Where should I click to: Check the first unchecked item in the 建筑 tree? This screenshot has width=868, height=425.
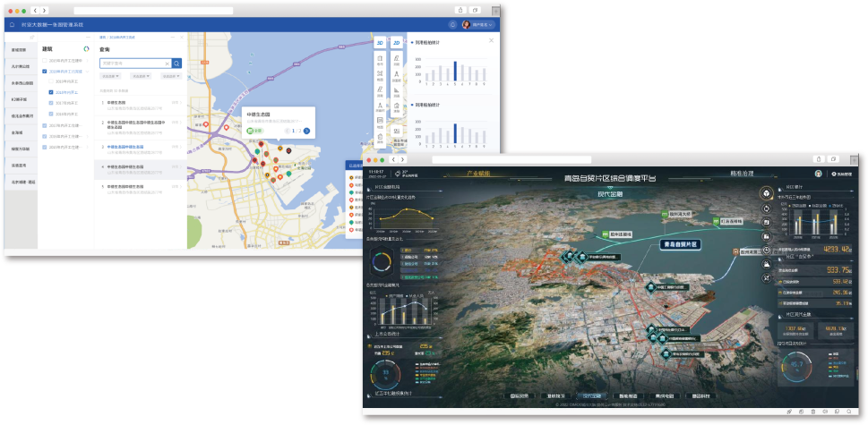coord(45,60)
